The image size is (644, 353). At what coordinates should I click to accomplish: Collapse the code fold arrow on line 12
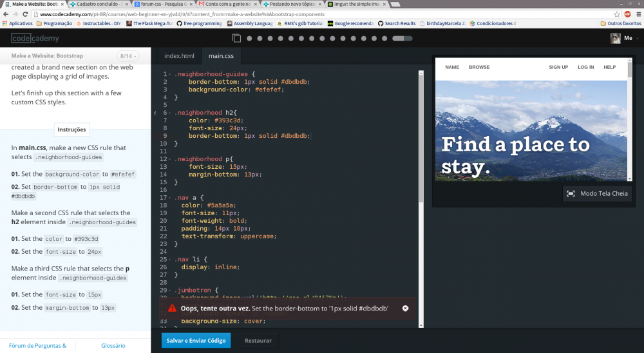(x=171, y=159)
